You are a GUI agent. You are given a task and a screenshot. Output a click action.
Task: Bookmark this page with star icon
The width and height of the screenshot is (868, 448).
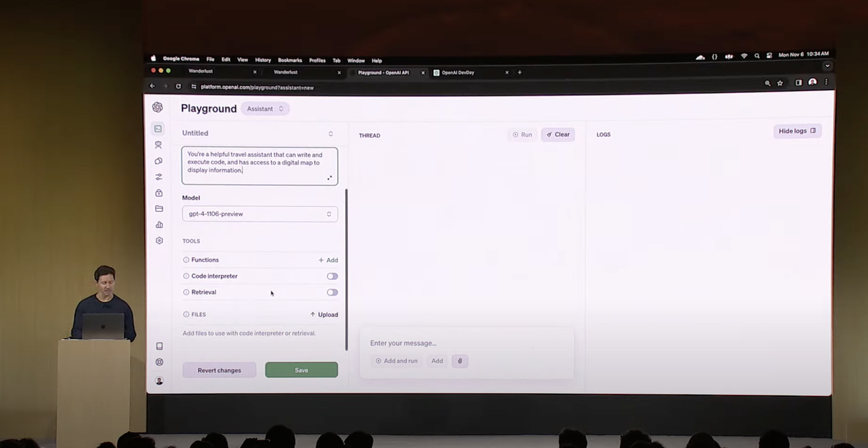(x=780, y=83)
